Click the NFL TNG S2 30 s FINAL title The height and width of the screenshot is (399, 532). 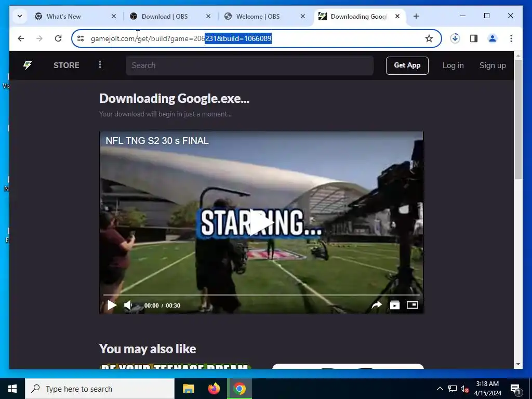tap(157, 140)
